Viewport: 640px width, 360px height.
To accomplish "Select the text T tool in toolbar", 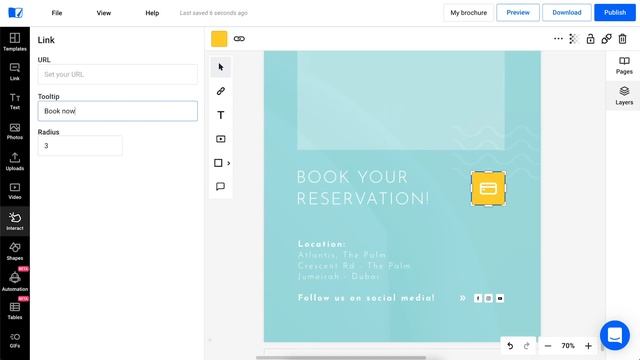I will coord(221,115).
